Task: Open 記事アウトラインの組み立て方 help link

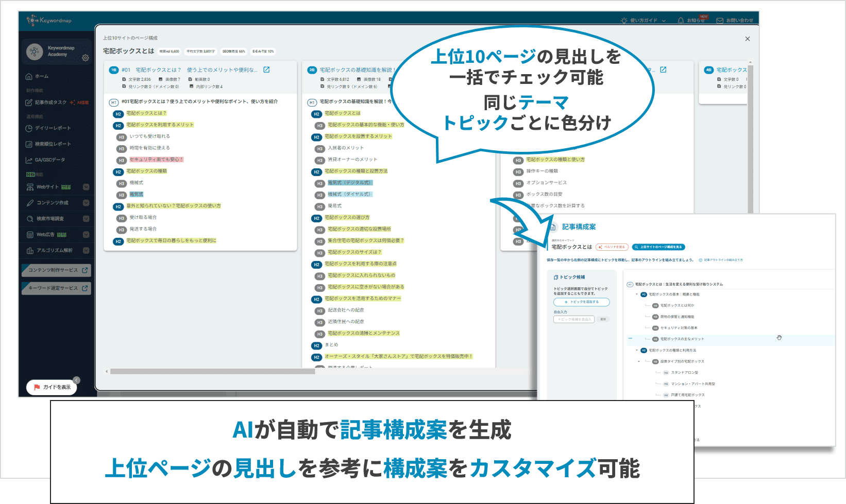Action: pos(721,260)
